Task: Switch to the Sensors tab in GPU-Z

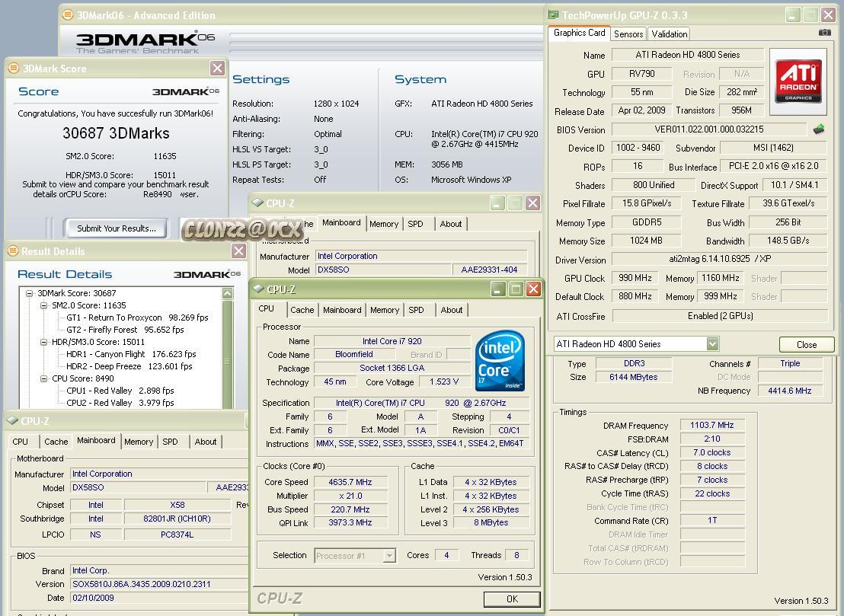Action: click(628, 34)
